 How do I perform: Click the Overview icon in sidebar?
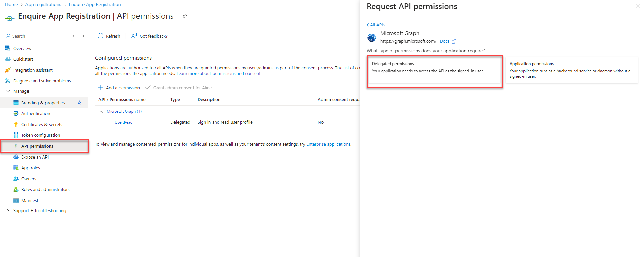tap(7, 48)
